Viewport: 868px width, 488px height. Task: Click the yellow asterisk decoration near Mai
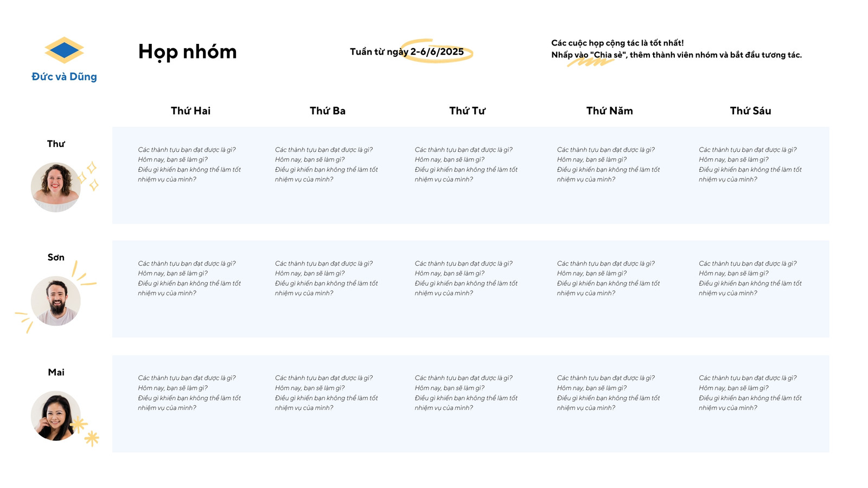[x=86, y=431]
